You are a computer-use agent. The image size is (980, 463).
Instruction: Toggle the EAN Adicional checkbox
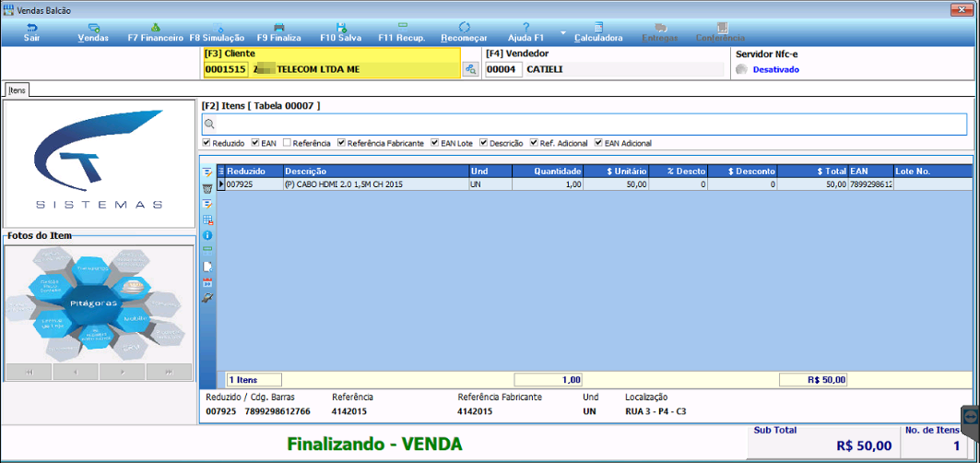[598, 143]
